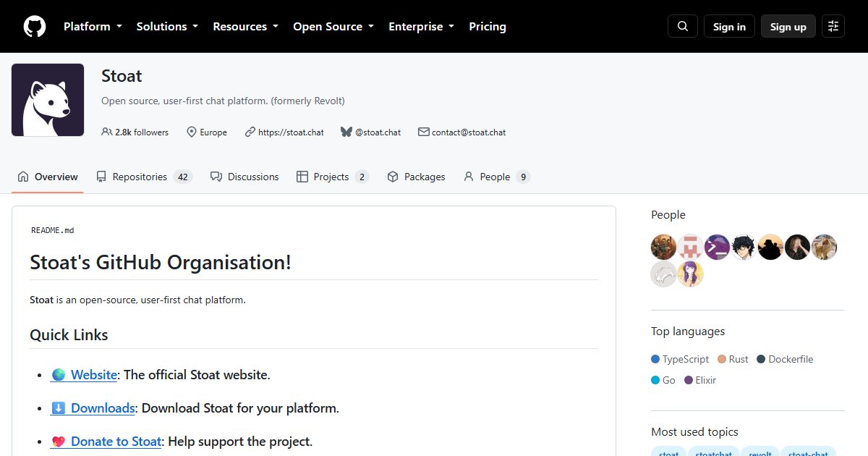
Task: Click the Sign in button
Action: point(729,26)
